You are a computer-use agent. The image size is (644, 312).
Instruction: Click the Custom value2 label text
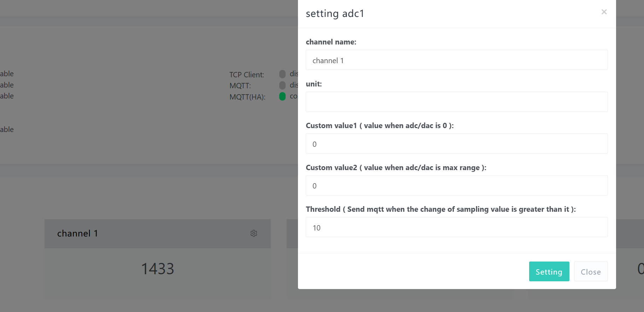point(396,168)
